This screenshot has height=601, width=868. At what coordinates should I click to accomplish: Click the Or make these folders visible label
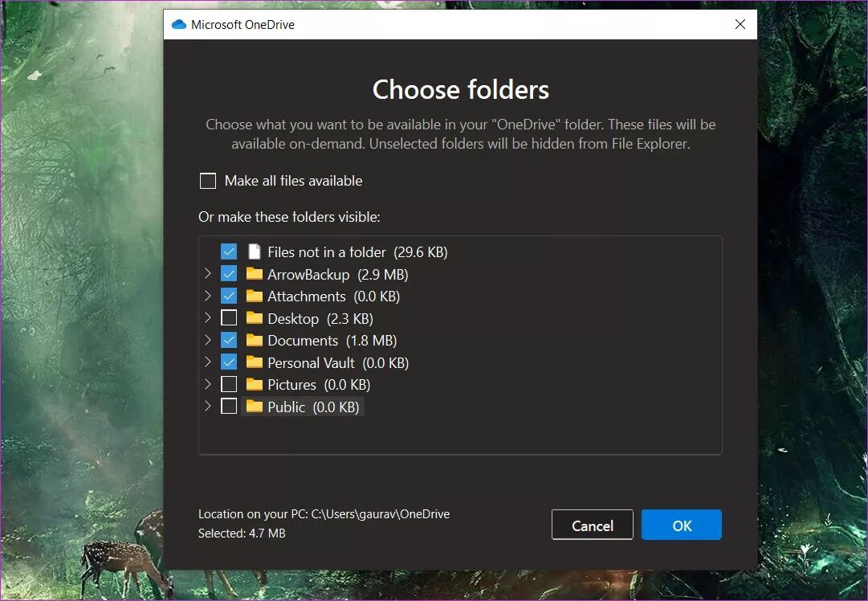click(x=289, y=217)
